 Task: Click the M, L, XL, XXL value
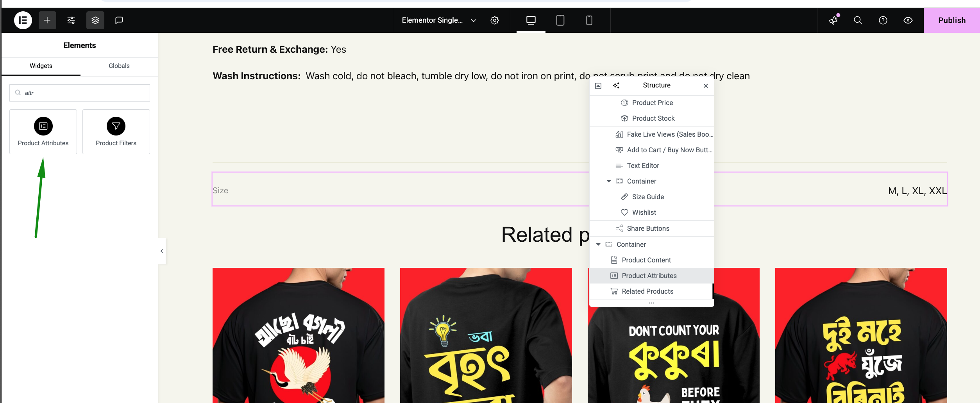[917, 191]
